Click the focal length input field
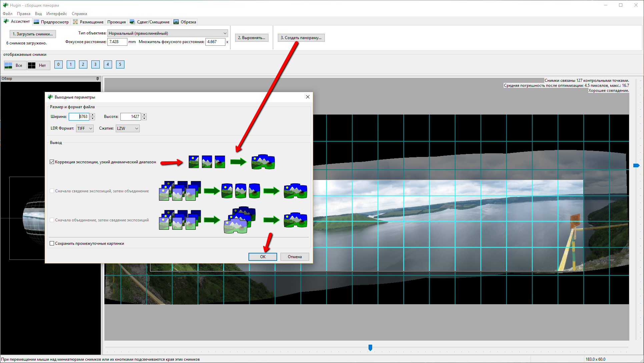Viewport: 644px width, 363px height. point(117,42)
